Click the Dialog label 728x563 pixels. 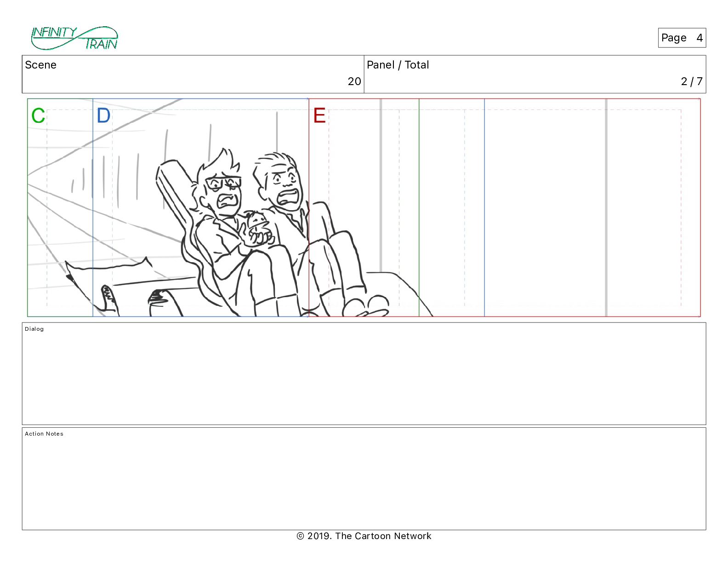[x=34, y=329]
